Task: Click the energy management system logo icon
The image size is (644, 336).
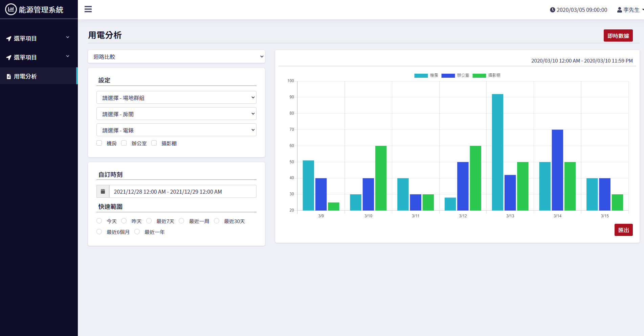Action: point(11,9)
